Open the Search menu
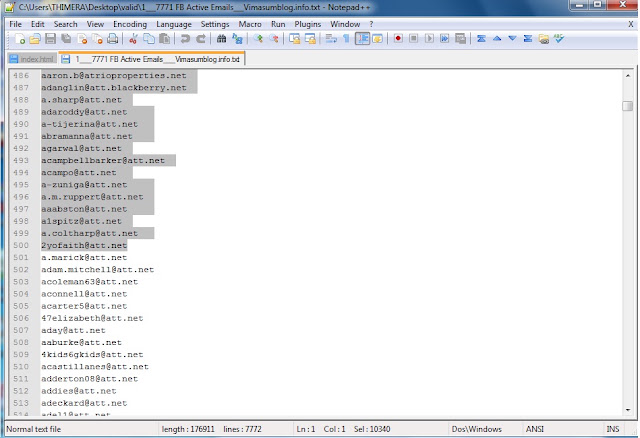Image resolution: width=640 pixels, height=438 pixels. [x=65, y=24]
